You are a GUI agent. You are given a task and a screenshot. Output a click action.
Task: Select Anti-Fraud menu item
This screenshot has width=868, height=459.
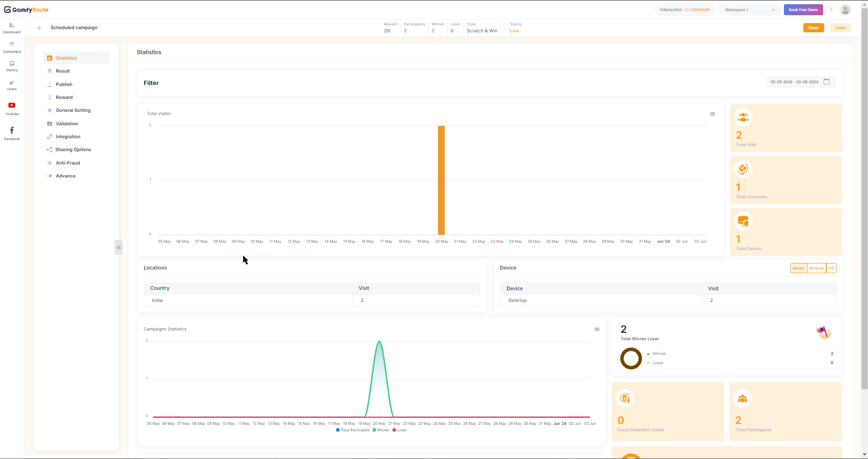click(x=67, y=163)
